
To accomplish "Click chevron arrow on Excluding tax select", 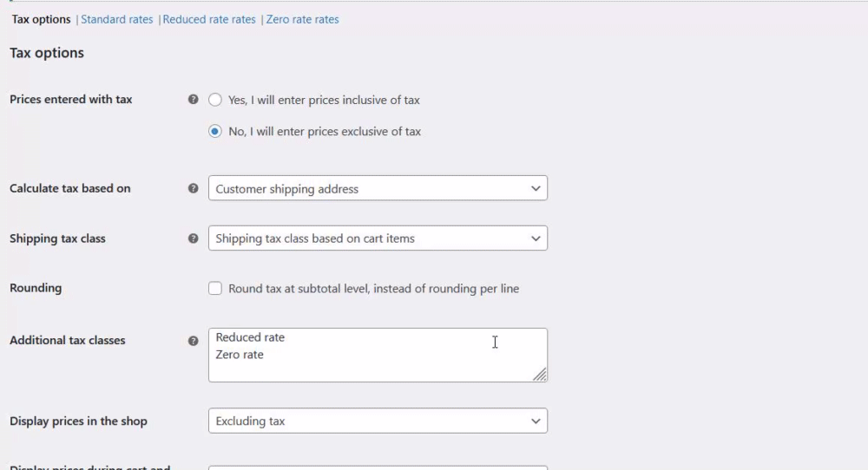I will click(536, 421).
